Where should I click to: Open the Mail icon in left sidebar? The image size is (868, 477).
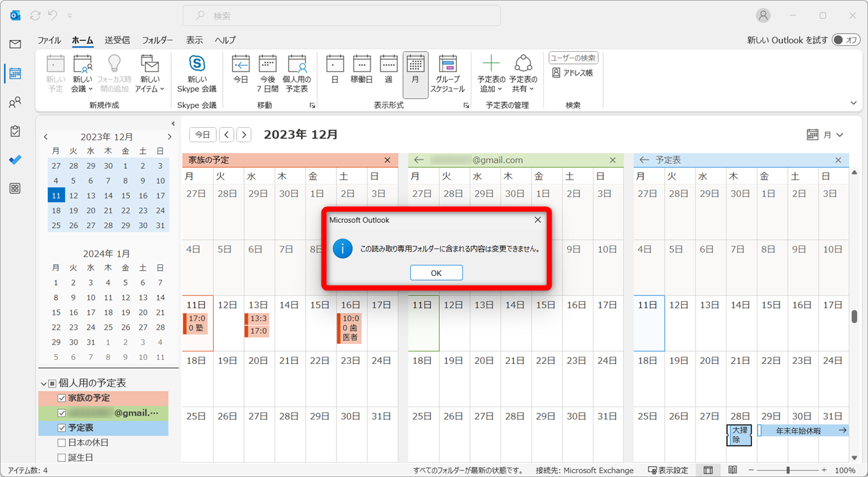coord(15,44)
